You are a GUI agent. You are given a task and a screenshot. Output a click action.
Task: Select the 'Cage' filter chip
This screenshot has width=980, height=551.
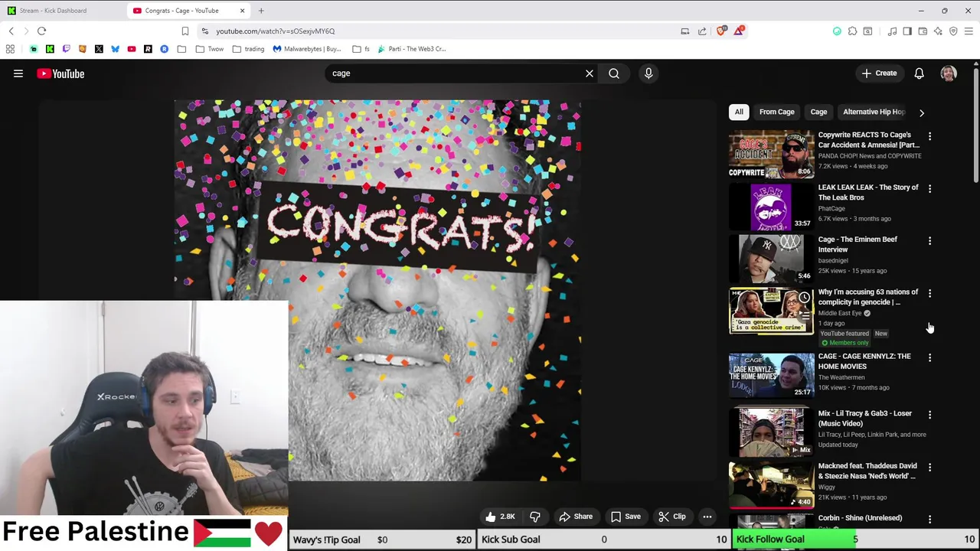tap(818, 112)
